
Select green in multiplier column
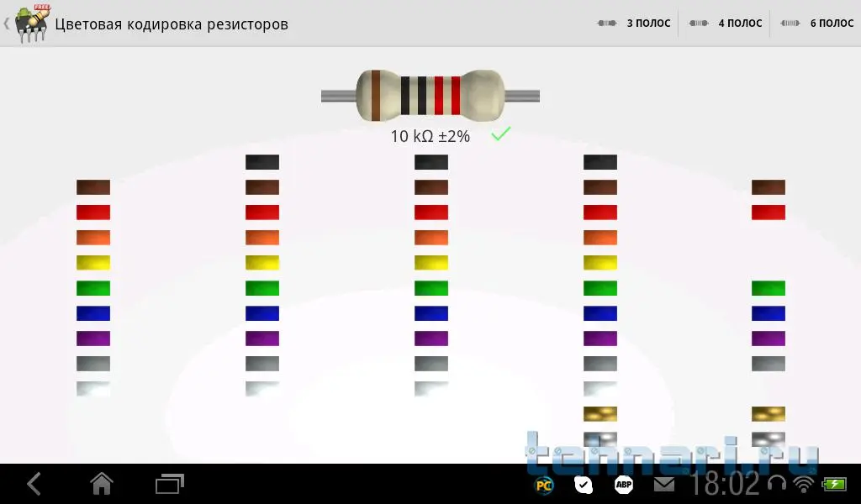[x=600, y=288]
